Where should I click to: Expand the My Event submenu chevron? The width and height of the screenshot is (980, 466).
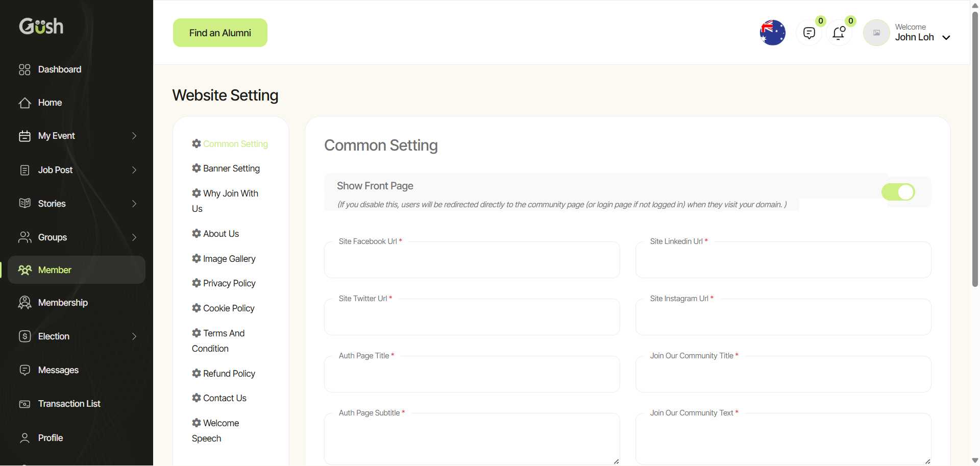(x=134, y=136)
